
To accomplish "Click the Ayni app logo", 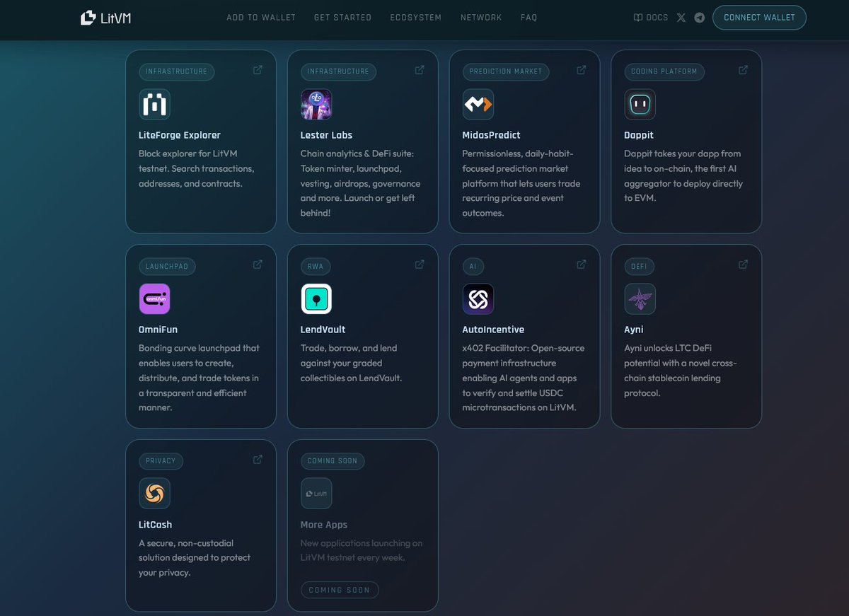I will (x=640, y=299).
